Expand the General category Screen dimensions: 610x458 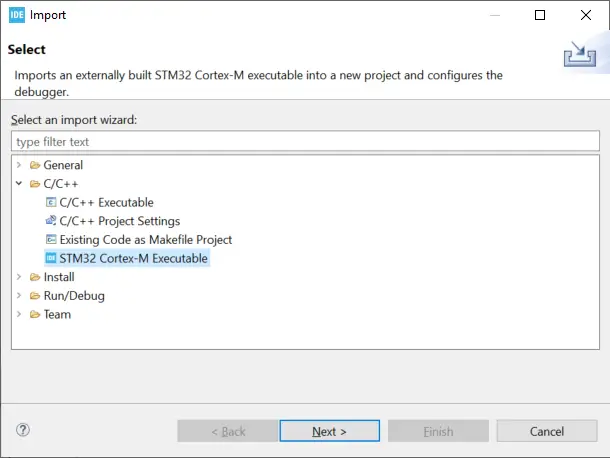(19, 165)
